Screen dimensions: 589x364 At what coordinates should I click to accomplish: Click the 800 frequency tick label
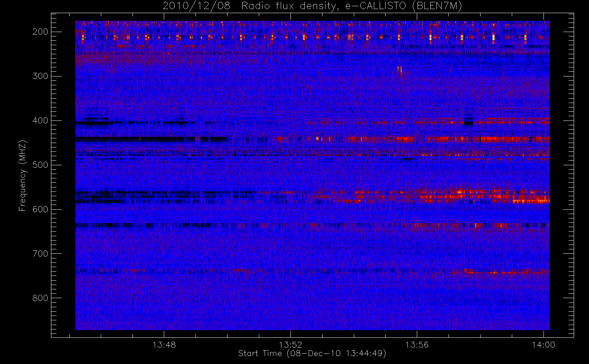pyautogui.click(x=40, y=298)
